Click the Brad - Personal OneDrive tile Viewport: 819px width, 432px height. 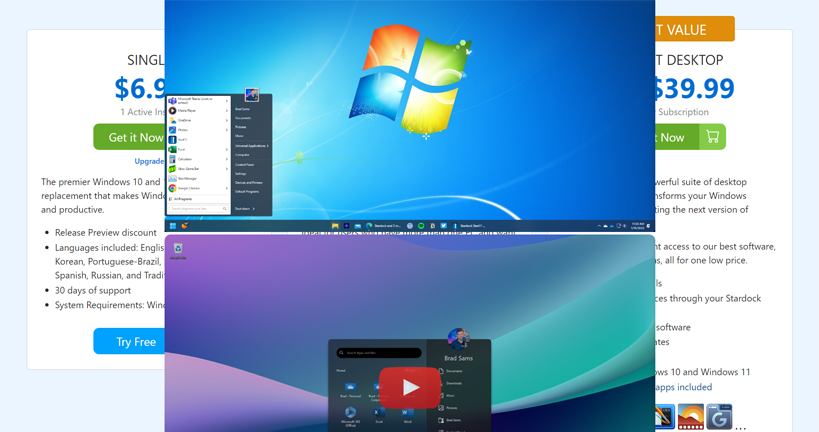(x=350, y=390)
